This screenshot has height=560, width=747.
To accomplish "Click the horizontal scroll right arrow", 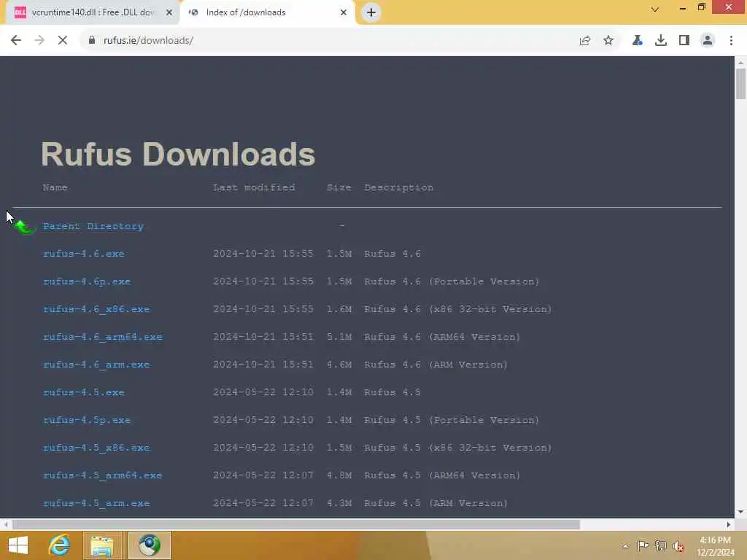I will pos(729,524).
